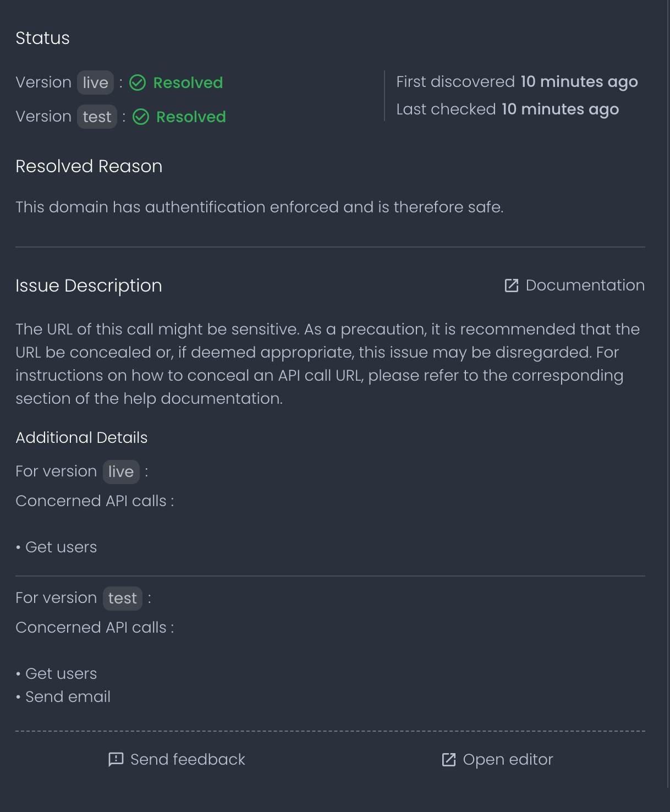Click the Issue Description heading
The image size is (670, 812).
89,286
